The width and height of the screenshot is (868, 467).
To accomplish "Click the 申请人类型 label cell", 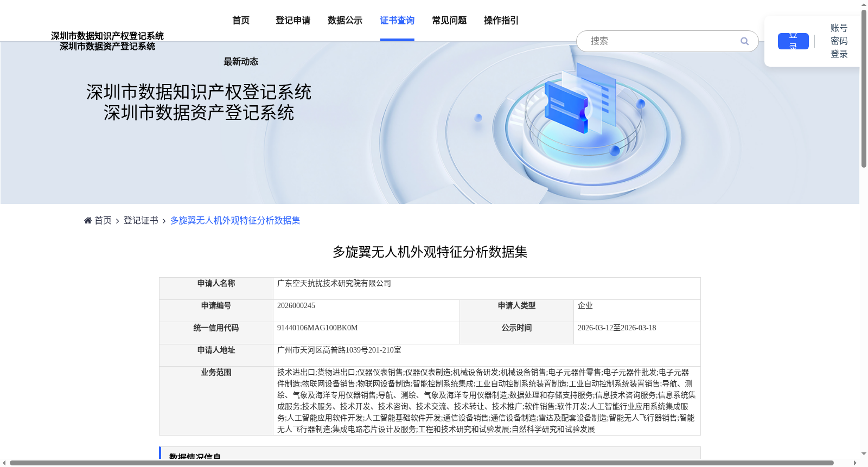I will pyautogui.click(x=516, y=311).
